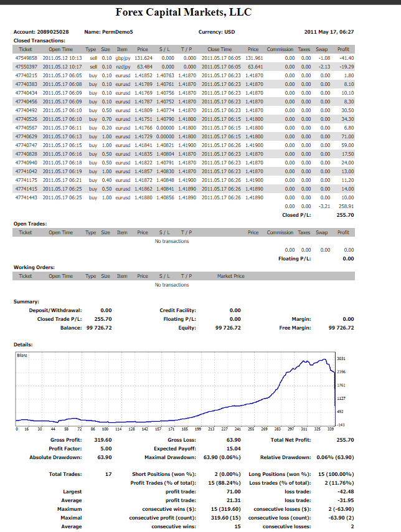
Task: Click the largest loss trade value -42.48
Action: click(346, 492)
